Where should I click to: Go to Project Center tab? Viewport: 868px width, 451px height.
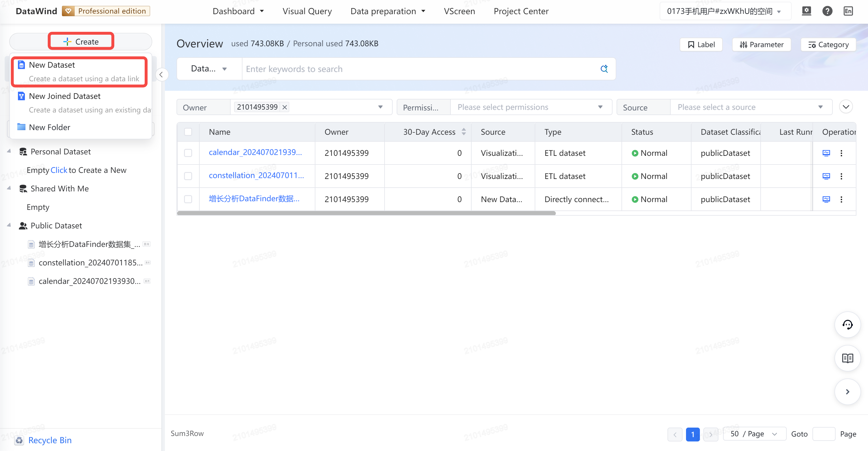521,11
